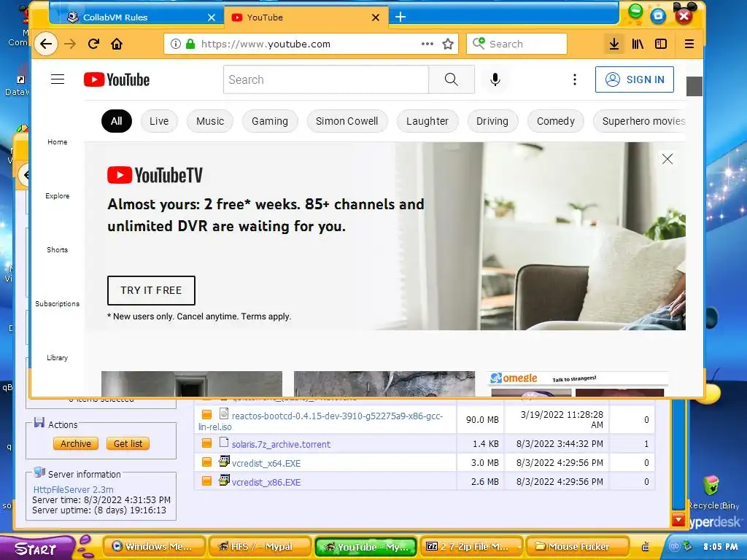Close the CollabVM Rules tab

212,17
